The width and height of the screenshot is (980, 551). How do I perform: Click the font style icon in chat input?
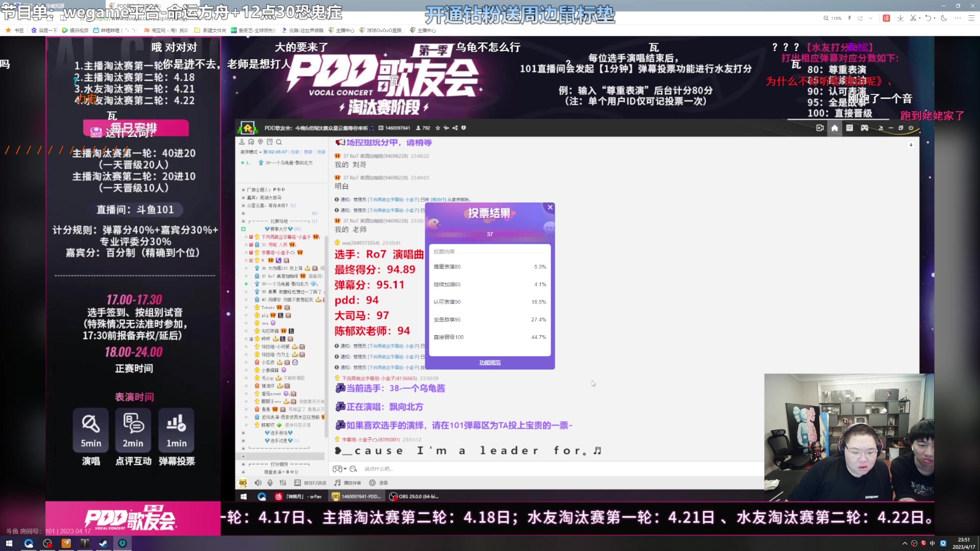(353, 469)
